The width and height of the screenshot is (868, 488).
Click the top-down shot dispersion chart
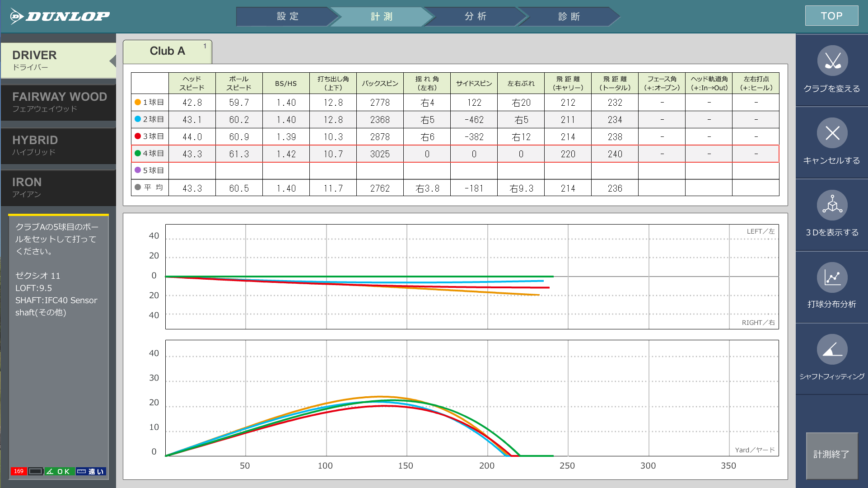tap(472, 277)
